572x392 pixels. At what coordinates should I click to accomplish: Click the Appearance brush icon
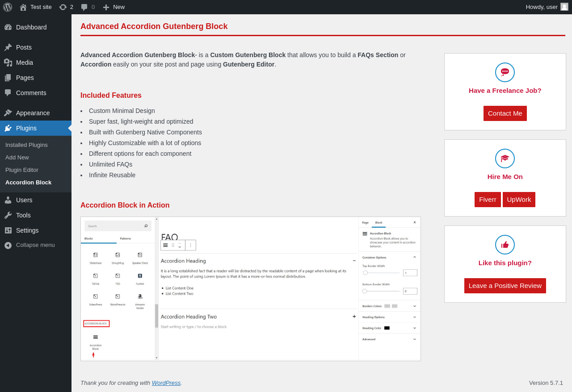coord(8,113)
